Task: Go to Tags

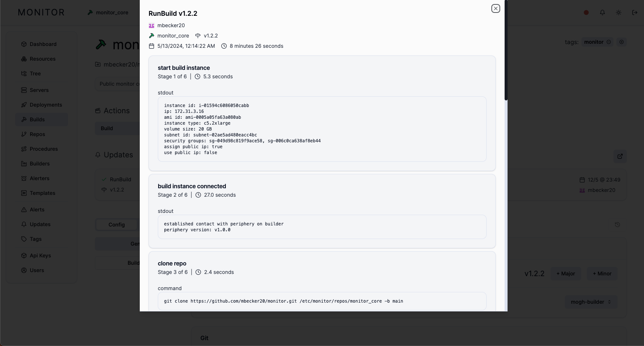Action: [42, 239]
